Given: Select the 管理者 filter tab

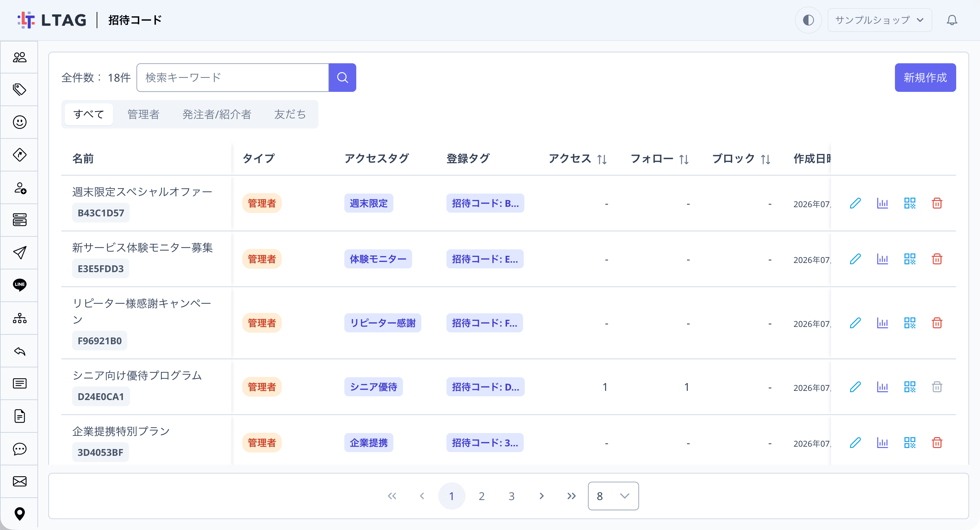Looking at the screenshot, I should click(143, 114).
